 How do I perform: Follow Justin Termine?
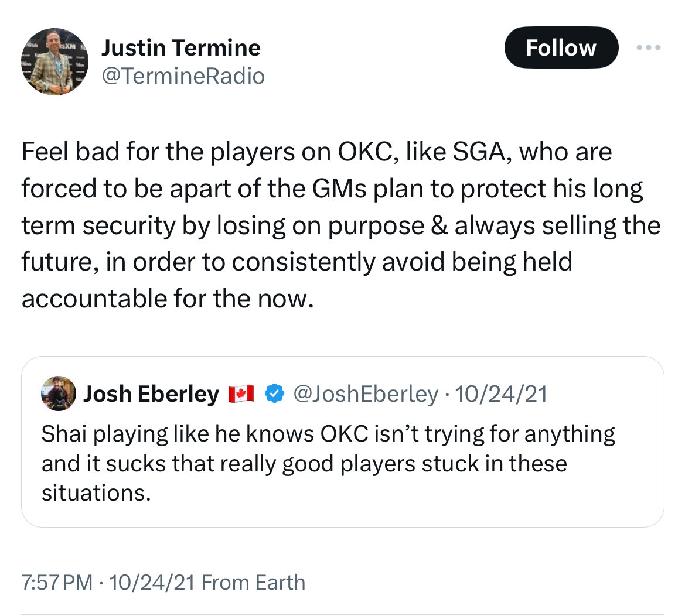tap(561, 47)
